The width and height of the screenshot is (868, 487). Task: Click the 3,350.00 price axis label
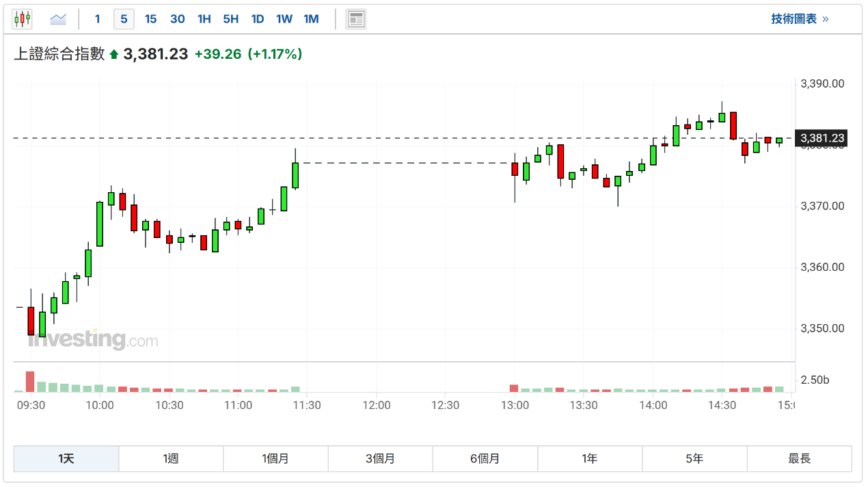[822, 328]
